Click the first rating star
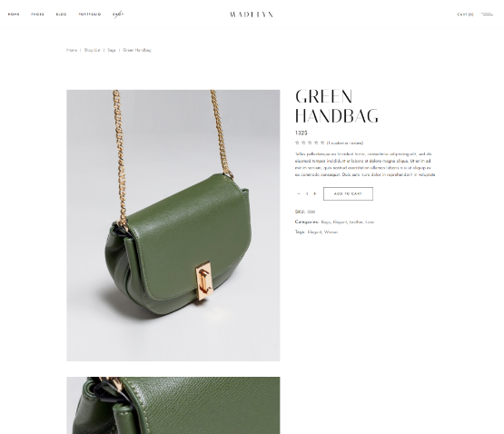The width and height of the screenshot is (504, 434). (x=297, y=143)
